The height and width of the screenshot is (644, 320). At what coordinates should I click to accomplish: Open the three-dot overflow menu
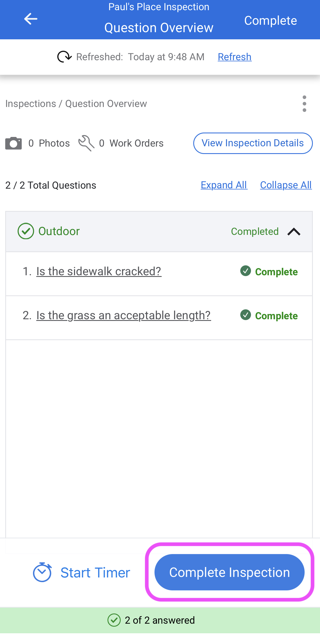304,104
